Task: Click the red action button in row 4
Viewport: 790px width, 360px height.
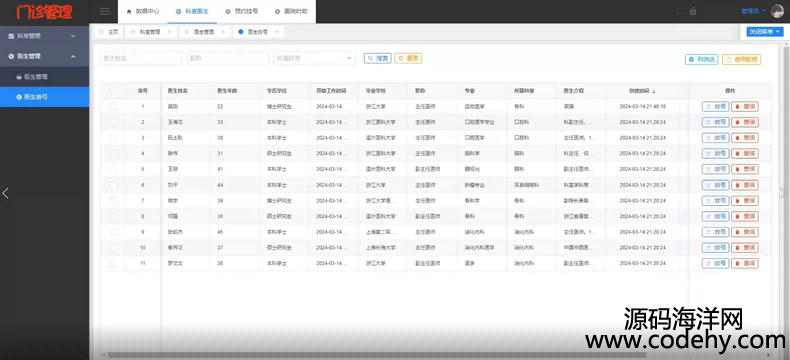Action: [x=745, y=153]
